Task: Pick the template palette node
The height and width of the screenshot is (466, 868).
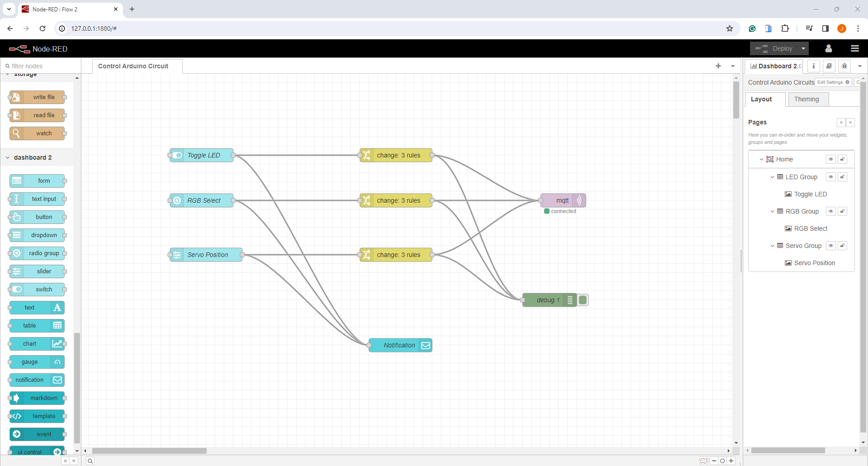Action: (x=37, y=416)
